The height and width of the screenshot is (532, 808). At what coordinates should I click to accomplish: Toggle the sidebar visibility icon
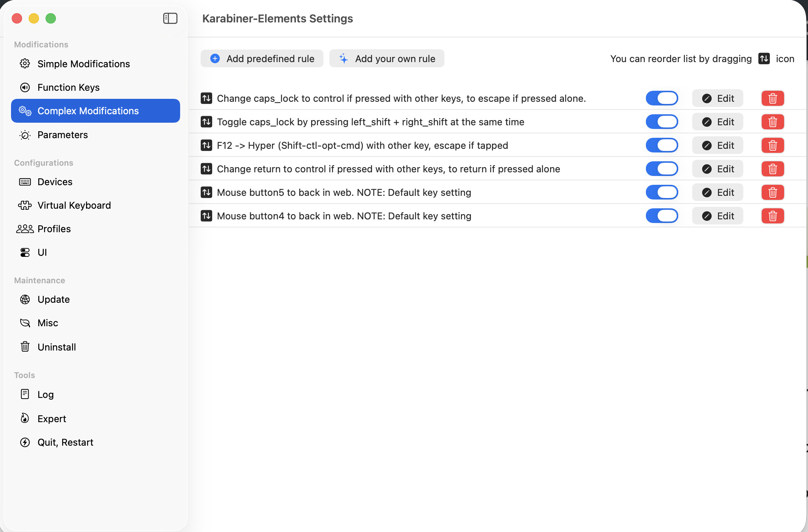click(x=170, y=18)
